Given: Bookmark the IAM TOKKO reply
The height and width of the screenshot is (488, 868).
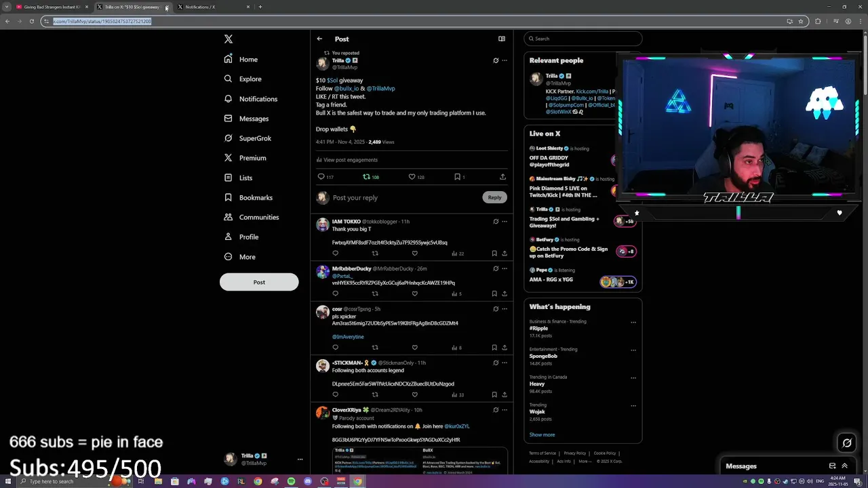Looking at the screenshot, I should (494, 253).
